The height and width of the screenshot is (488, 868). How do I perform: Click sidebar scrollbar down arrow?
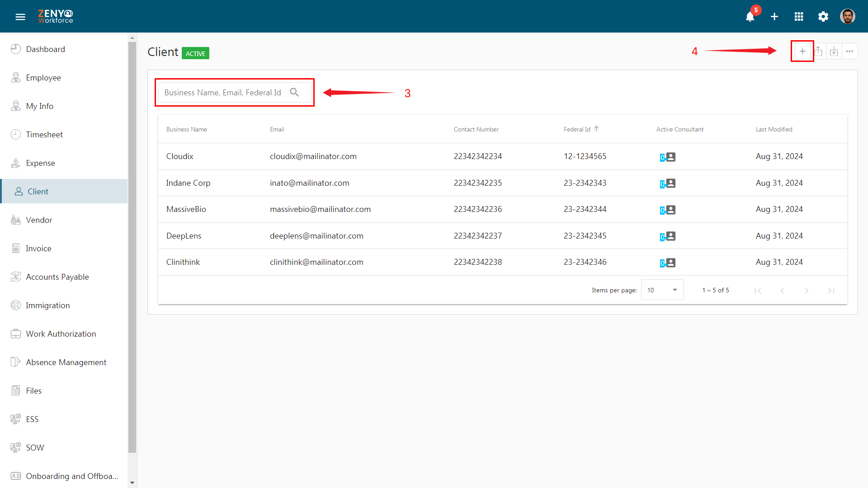[132, 483]
